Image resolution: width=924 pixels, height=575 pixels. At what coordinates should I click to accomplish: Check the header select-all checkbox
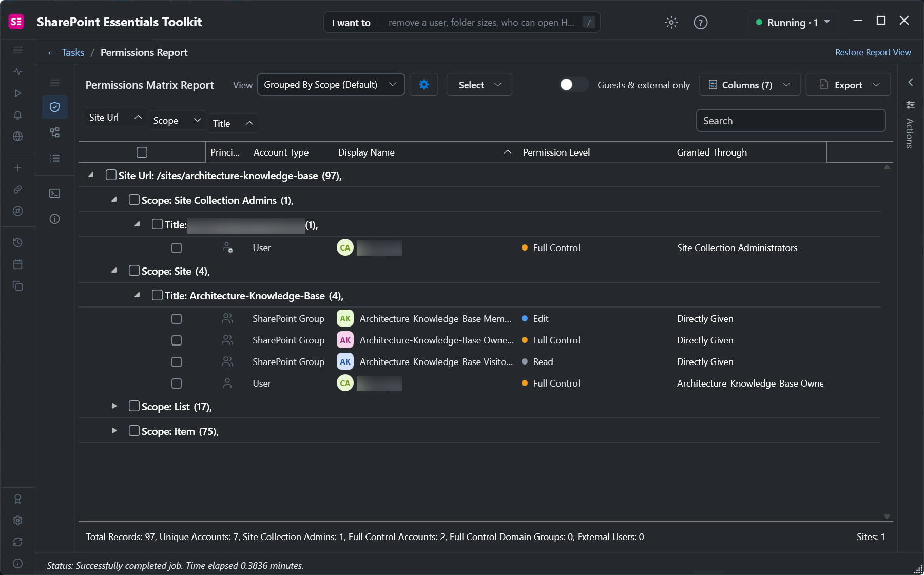[142, 152]
